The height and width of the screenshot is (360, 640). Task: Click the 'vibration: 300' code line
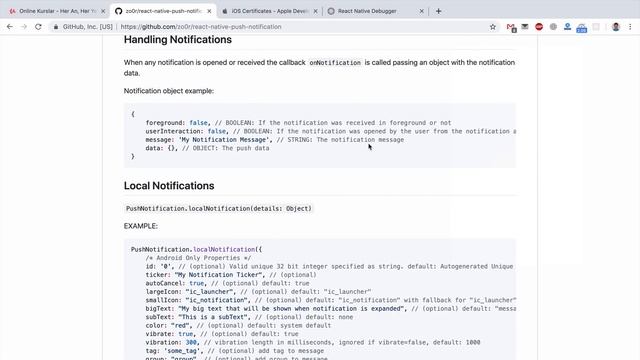point(313,342)
